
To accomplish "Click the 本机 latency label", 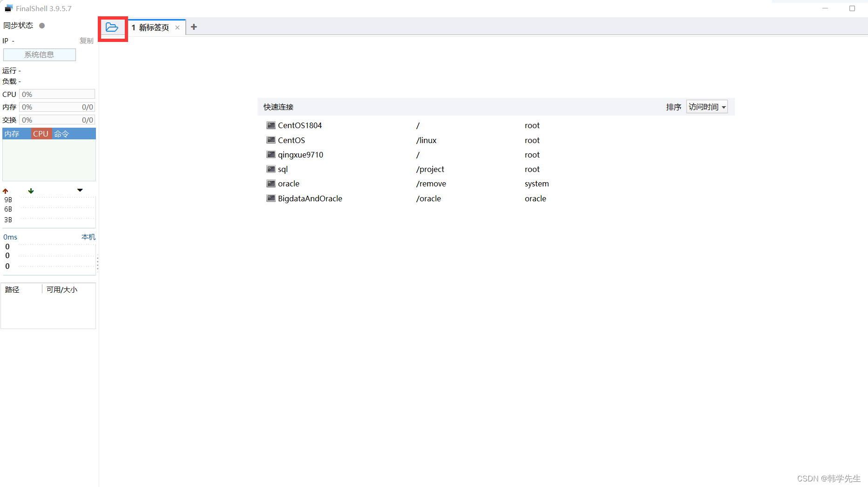I will 88,237.
